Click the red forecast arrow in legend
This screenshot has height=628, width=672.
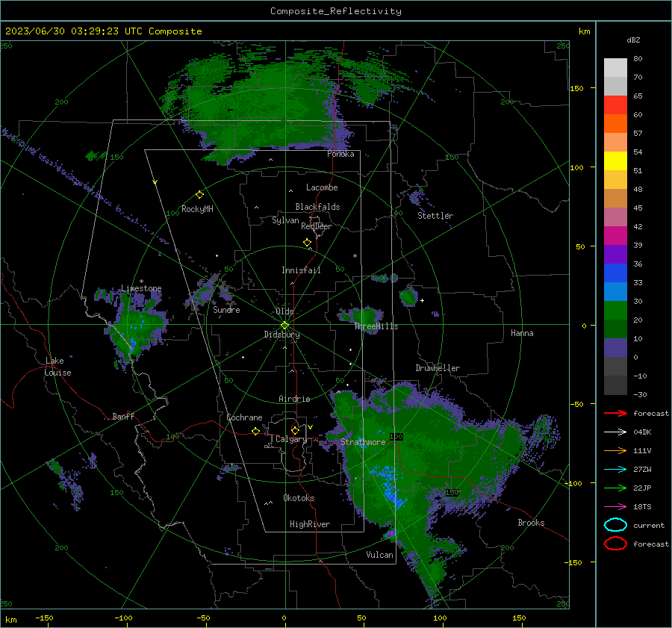(615, 413)
